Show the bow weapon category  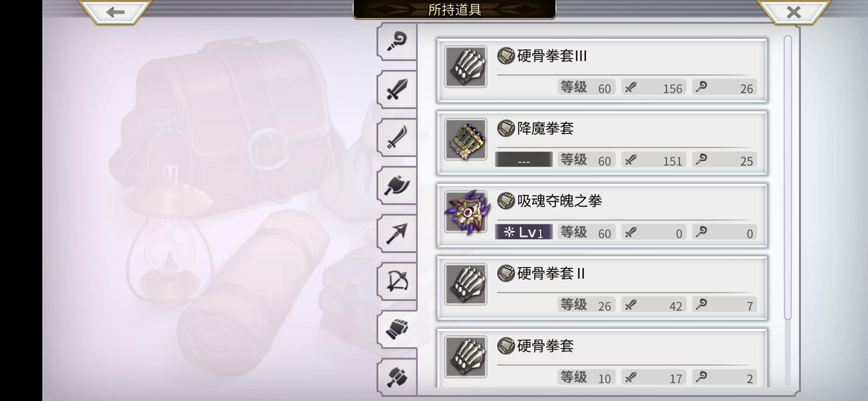click(x=397, y=281)
